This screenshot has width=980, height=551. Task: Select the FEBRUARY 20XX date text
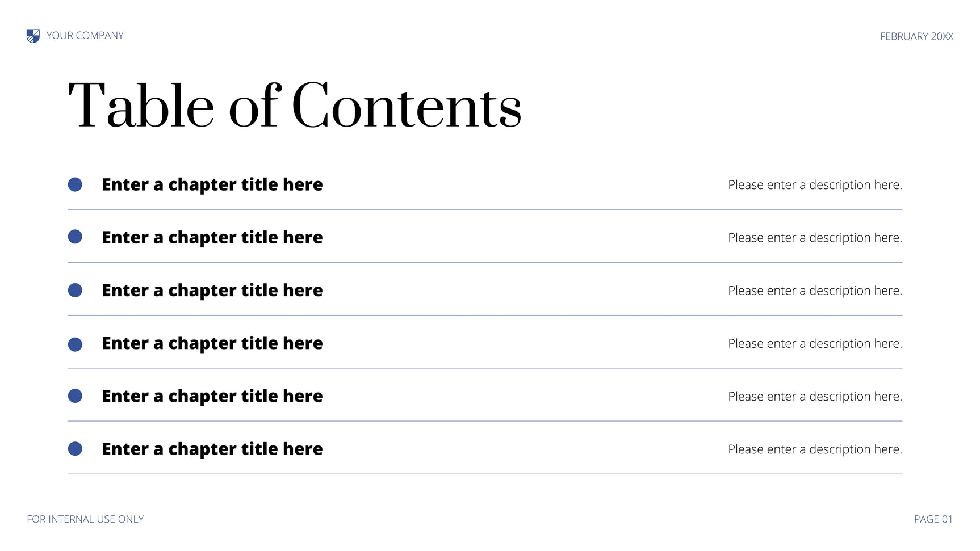[916, 37]
